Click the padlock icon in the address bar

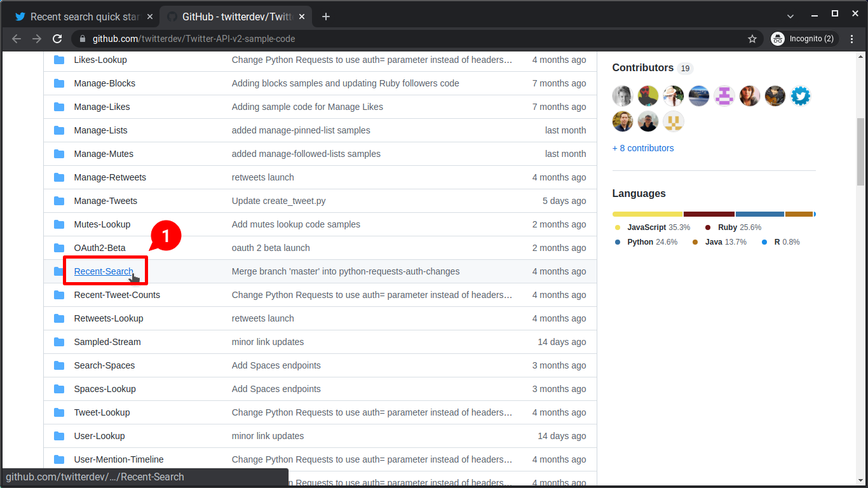[x=83, y=39]
